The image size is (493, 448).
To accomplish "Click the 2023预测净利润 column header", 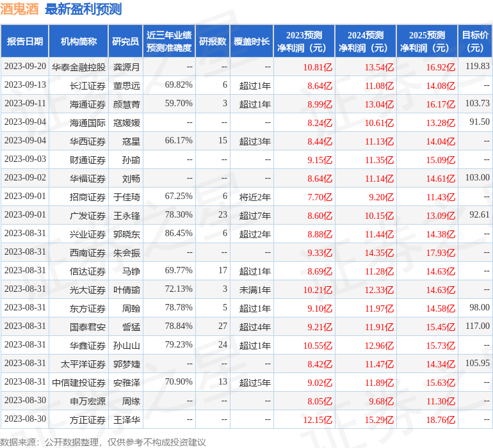I will 304,42.
